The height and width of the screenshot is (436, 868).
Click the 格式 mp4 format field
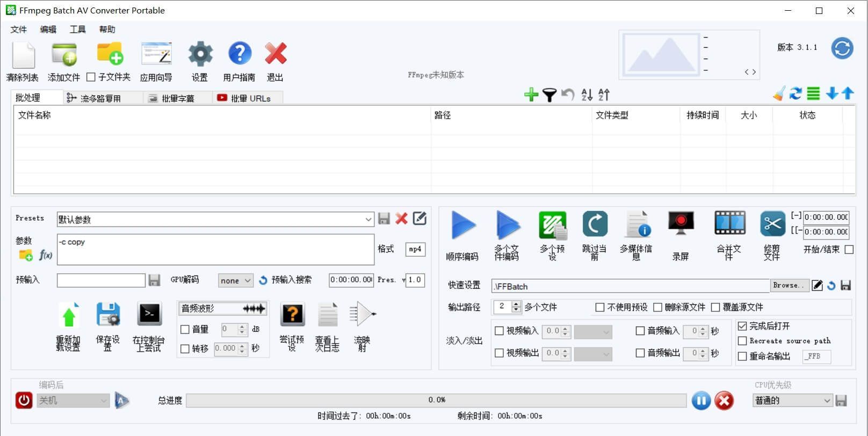click(415, 249)
